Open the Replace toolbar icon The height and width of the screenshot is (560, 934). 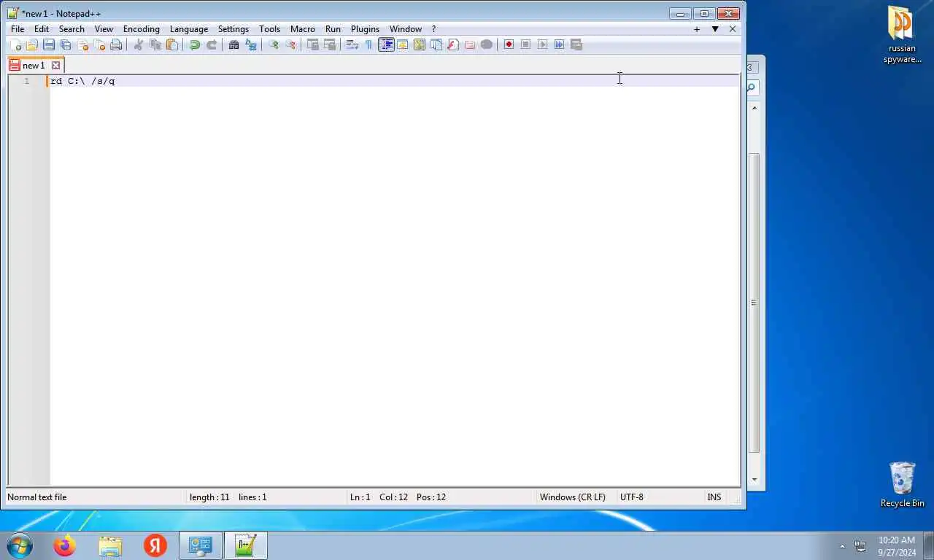(251, 44)
